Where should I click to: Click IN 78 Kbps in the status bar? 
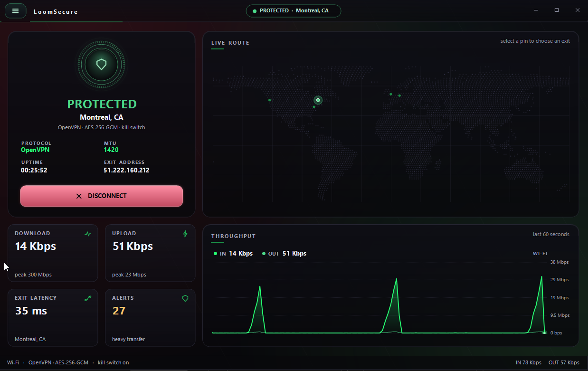[529, 362]
